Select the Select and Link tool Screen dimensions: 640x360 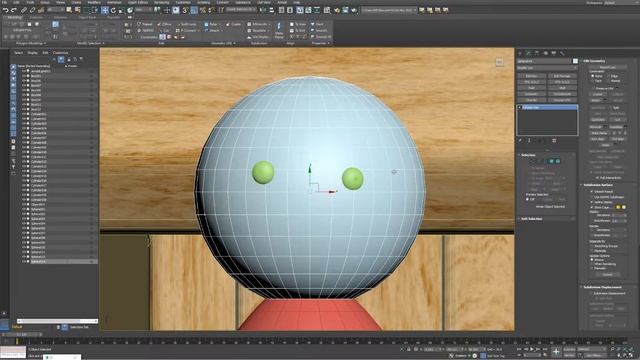click(x=24, y=10)
